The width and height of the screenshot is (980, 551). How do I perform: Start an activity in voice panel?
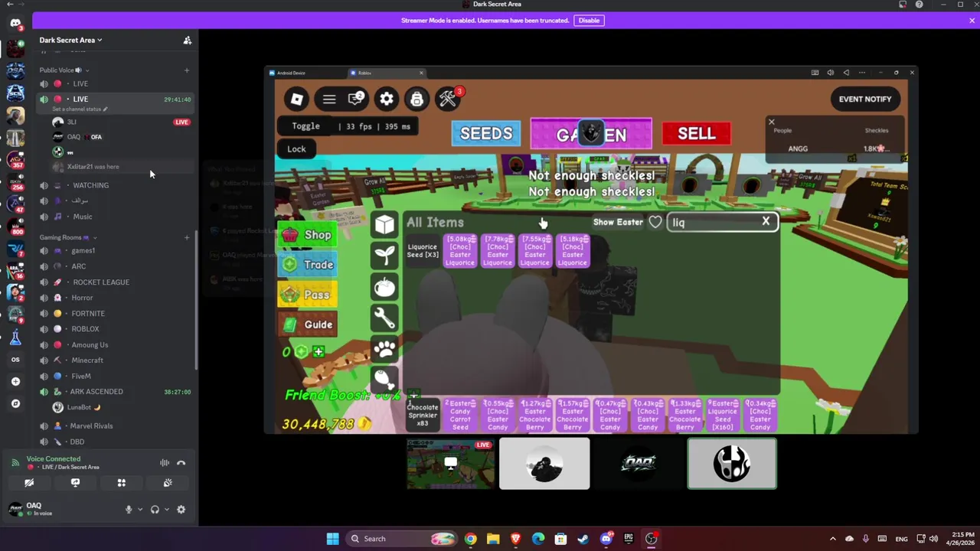[x=121, y=483]
